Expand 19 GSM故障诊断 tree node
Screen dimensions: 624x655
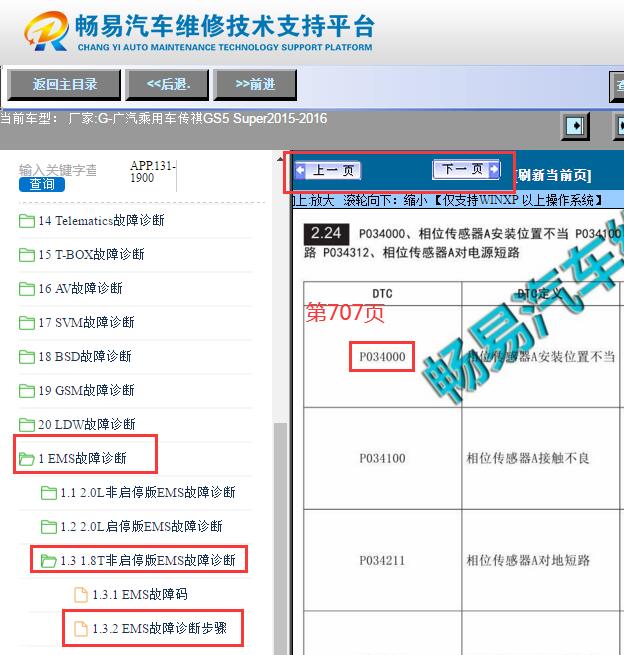coord(86,391)
